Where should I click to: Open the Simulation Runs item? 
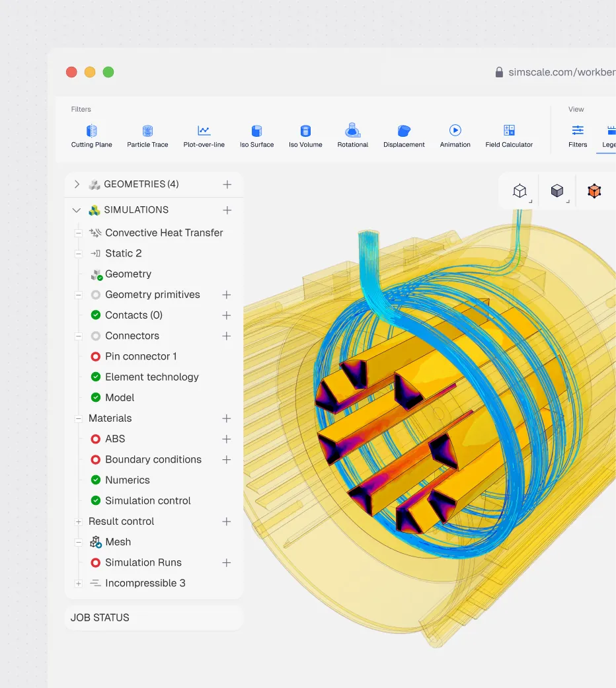point(143,562)
